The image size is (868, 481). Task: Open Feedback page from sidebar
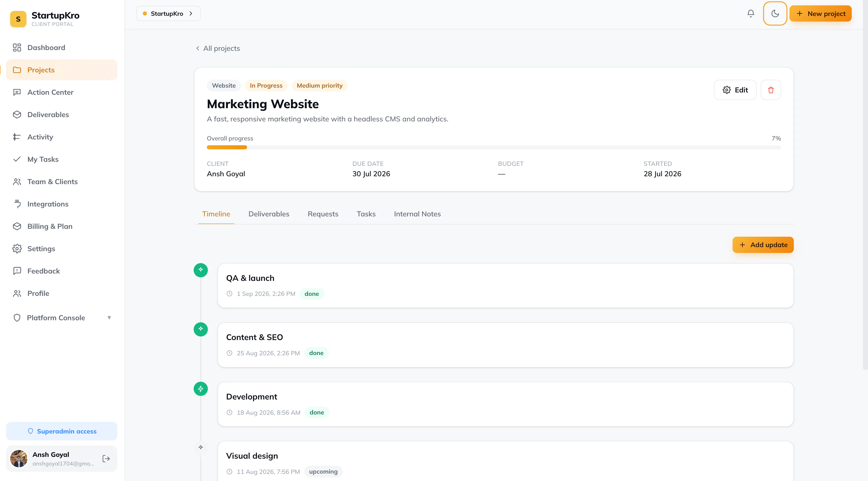(x=62, y=271)
